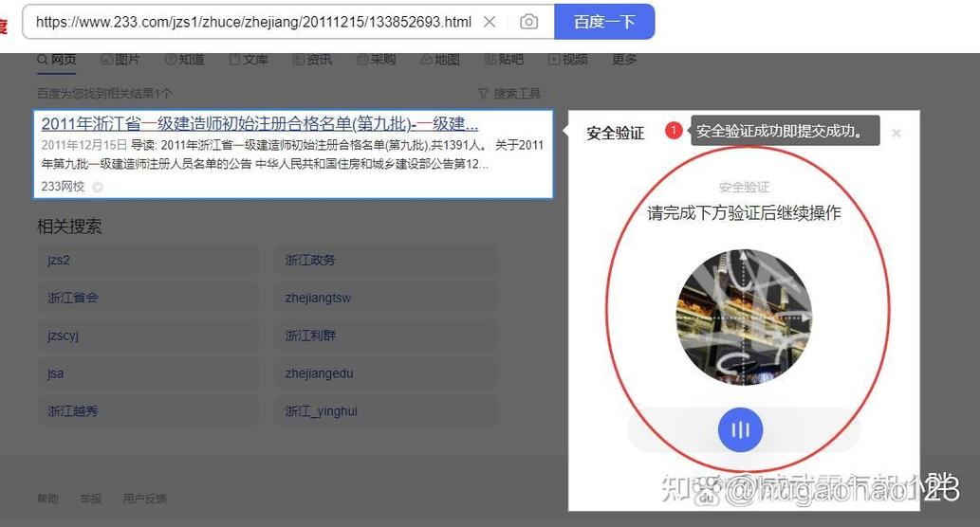Click the rotated captcha image
The image size is (980, 527).
pos(744,318)
